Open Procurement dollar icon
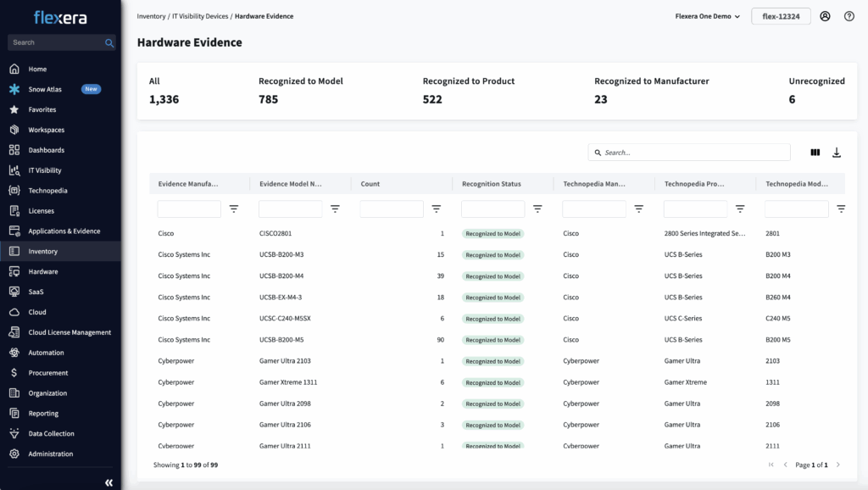This screenshot has height=490, width=868. (x=14, y=373)
